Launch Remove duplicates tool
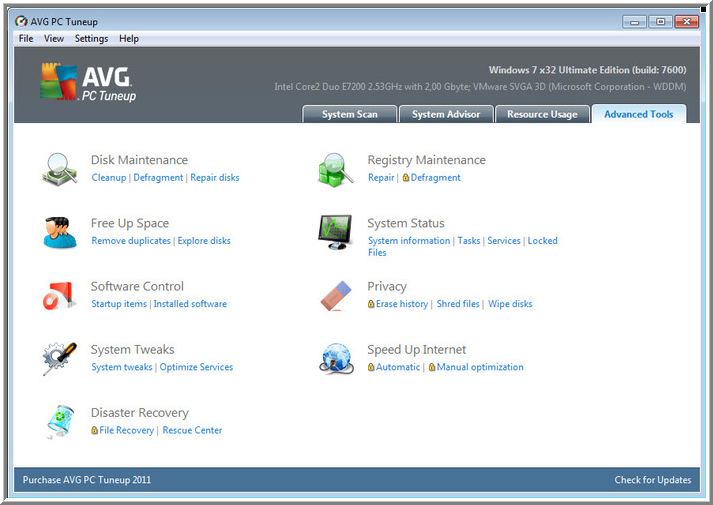Viewport: 713px width, 505px height. tap(131, 241)
